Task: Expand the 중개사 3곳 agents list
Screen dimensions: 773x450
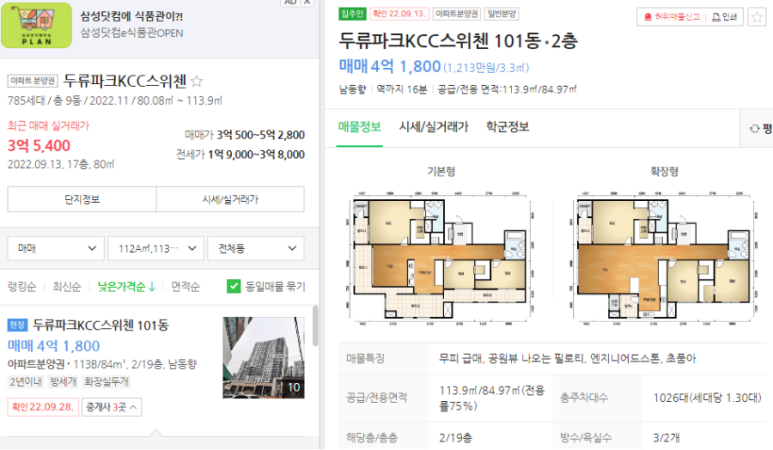Action: pyautogui.click(x=112, y=407)
